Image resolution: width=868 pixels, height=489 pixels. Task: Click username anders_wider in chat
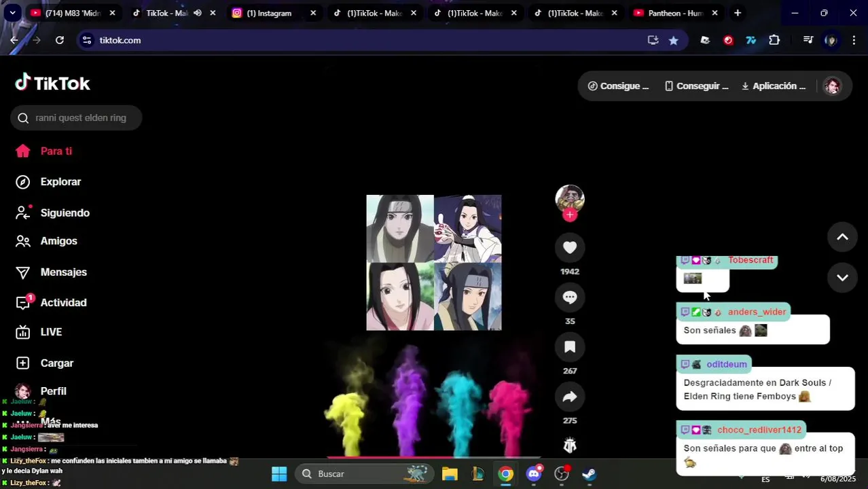[757, 312]
